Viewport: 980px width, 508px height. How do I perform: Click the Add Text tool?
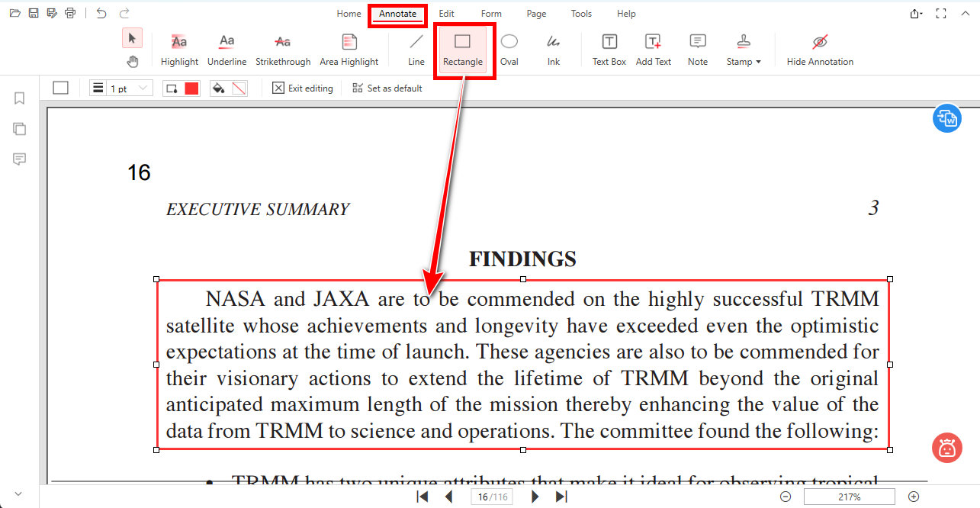click(654, 50)
